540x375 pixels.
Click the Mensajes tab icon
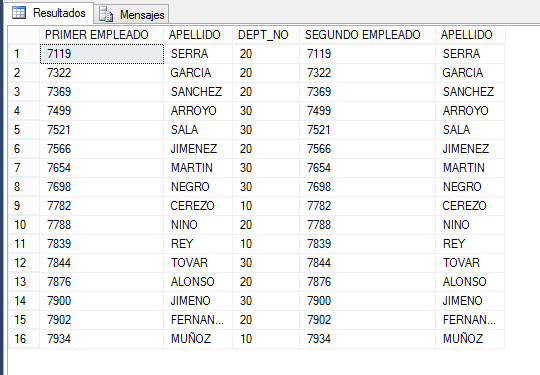pos(106,15)
